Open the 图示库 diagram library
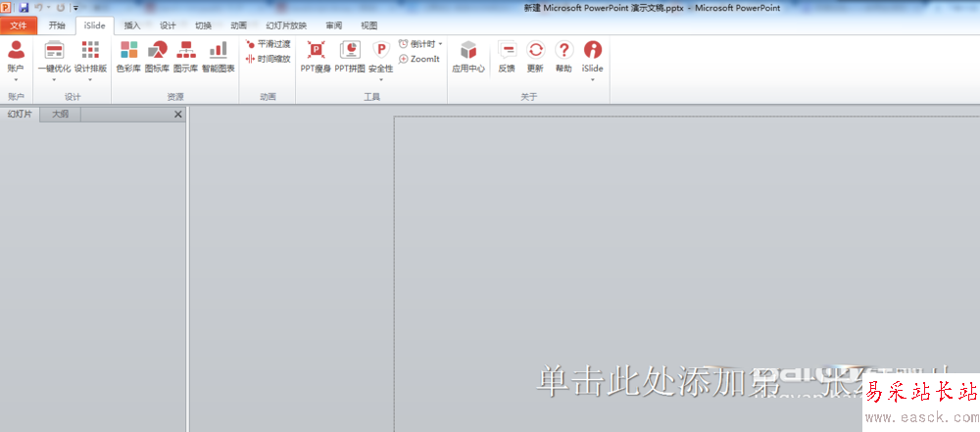The image size is (980, 432). pyautogui.click(x=185, y=57)
